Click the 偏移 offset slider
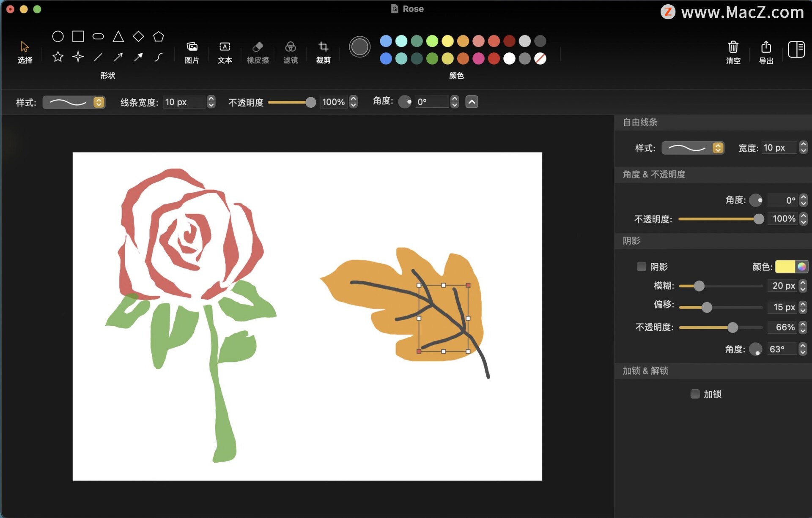This screenshot has height=518, width=812. [x=721, y=307]
